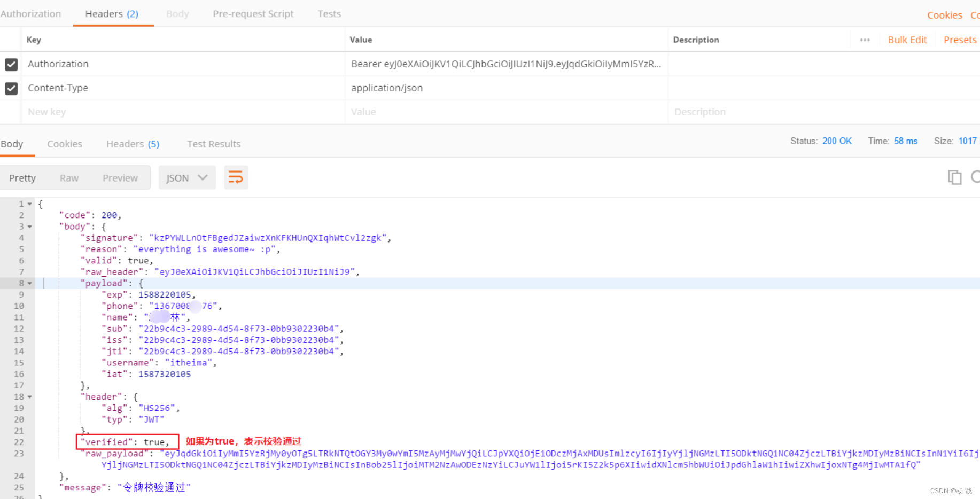This screenshot has height=499, width=980.
Task: Click the new header Value field
Action: (x=507, y=112)
